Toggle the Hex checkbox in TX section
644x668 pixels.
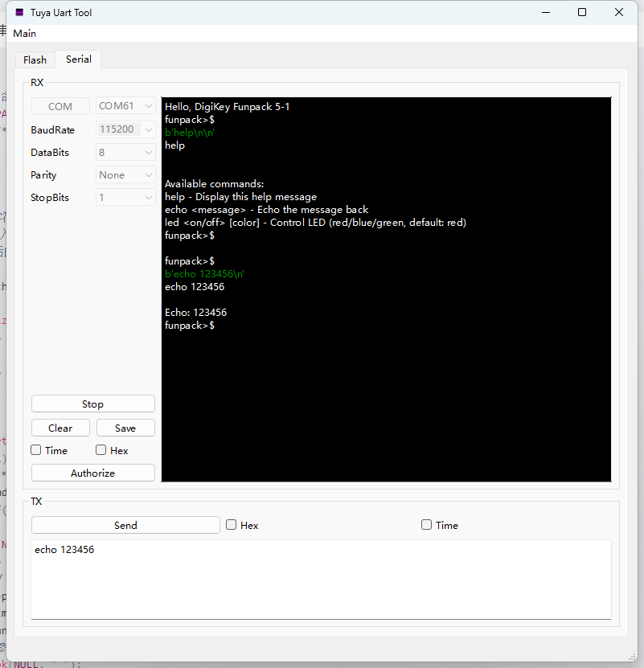(x=232, y=525)
